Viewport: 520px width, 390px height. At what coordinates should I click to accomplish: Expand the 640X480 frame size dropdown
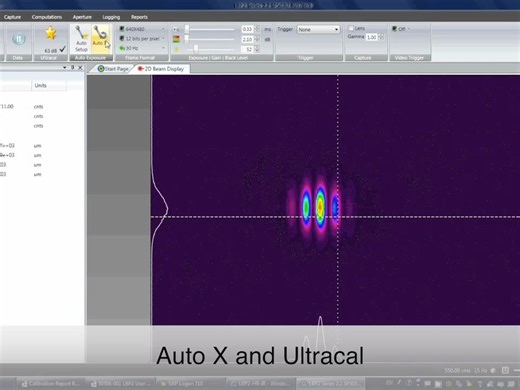click(163, 29)
